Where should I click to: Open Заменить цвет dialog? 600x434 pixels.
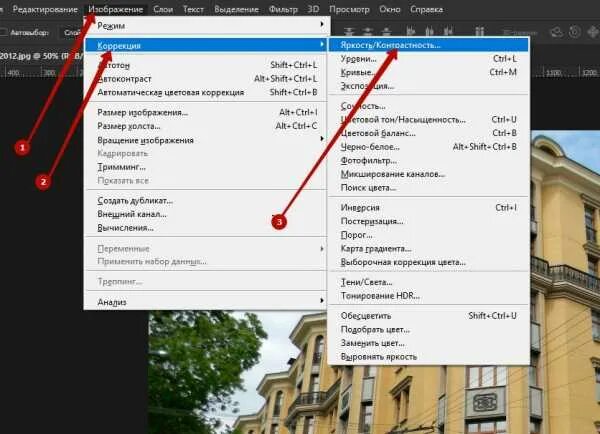tap(429, 343)
